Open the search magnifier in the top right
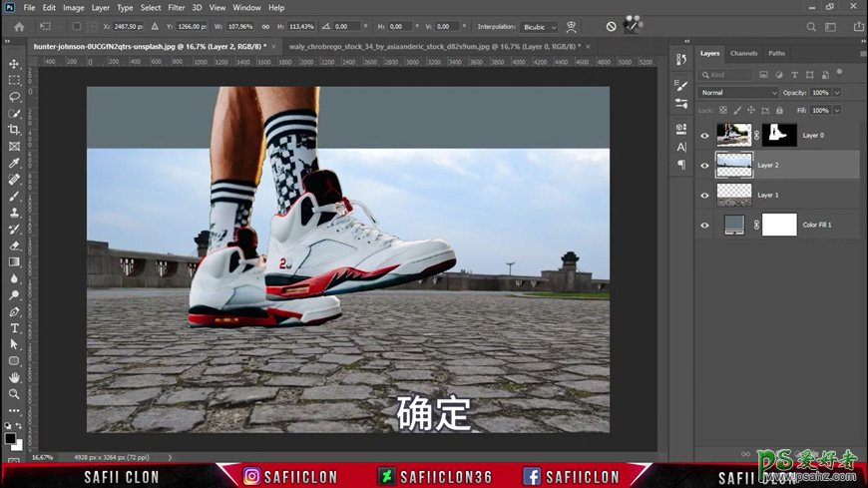The height and width of the screenshot is (488, 868). [811, 27]
